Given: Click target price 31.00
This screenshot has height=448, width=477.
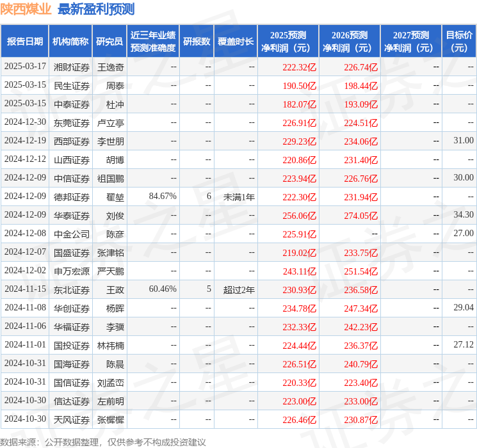Looking at the screenshot, I should coord(464,140).
